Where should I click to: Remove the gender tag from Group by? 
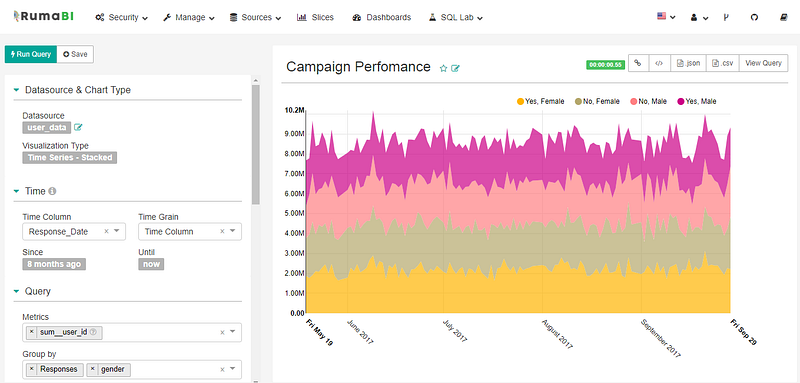(x=93, y=369)
